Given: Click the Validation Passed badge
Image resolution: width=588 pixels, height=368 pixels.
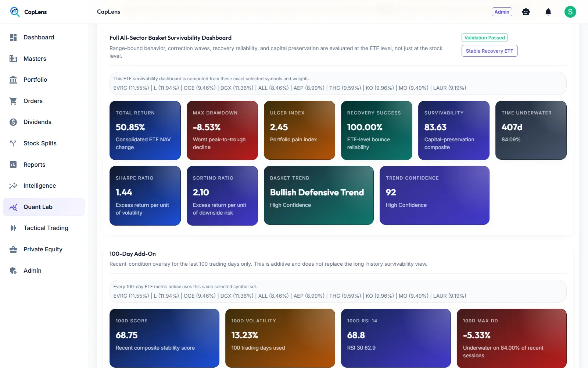Looking at the screenshot, I should click(485, 38).
